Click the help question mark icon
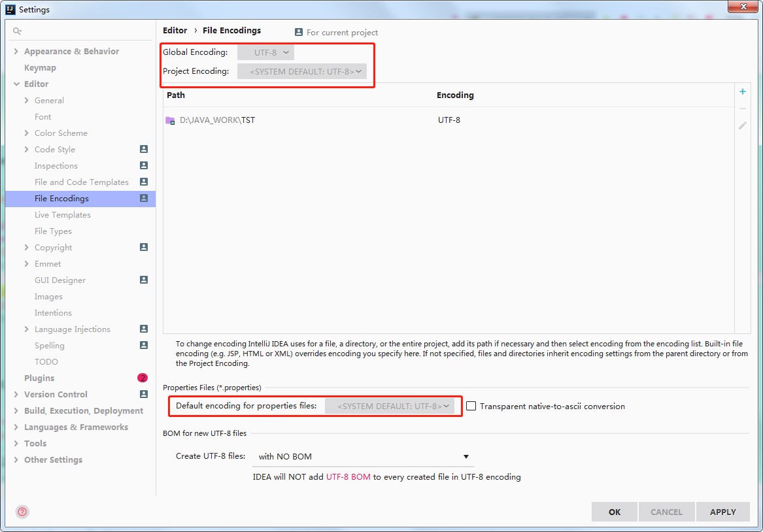 click(22, 512)
